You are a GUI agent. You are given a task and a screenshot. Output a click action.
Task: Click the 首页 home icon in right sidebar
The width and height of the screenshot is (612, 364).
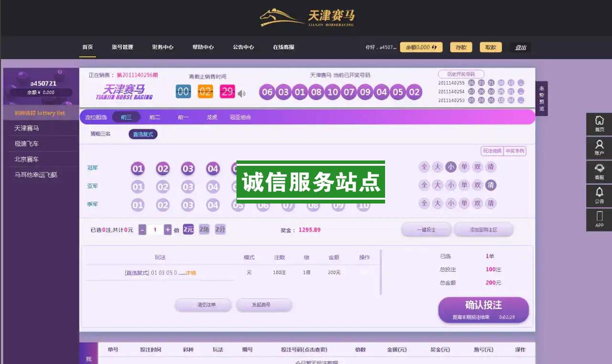599,124
